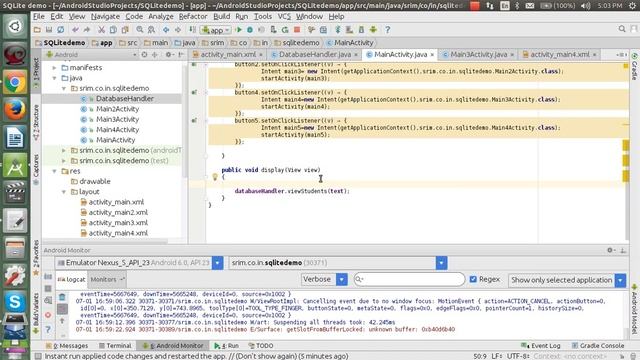The height and width of the screenshot is (360, 640).
Task: Run the app with green play button
Action: coord(239,29)
